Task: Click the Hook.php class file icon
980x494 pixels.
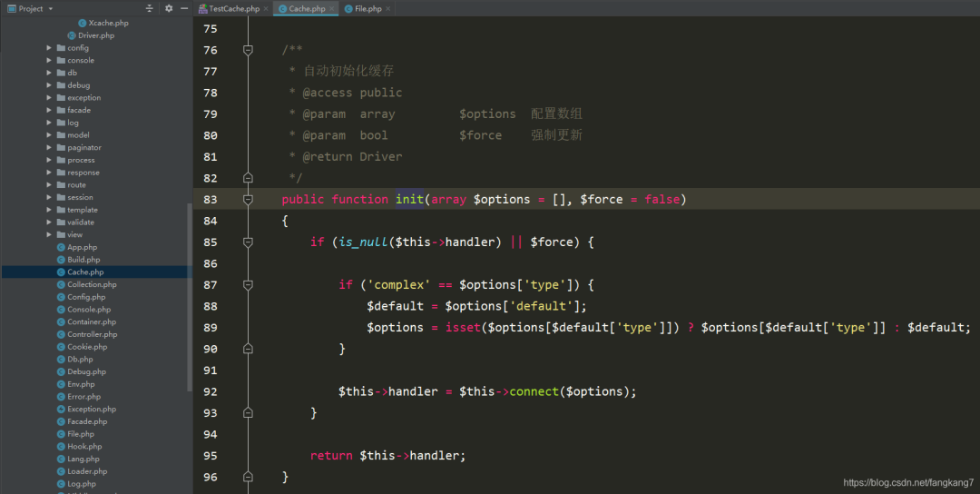Action: 61,447
